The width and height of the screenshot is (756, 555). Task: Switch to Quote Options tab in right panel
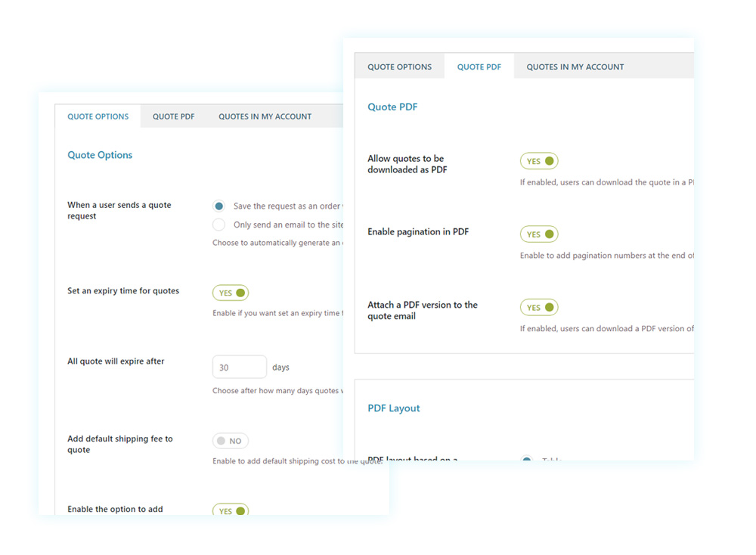(400, 67)
